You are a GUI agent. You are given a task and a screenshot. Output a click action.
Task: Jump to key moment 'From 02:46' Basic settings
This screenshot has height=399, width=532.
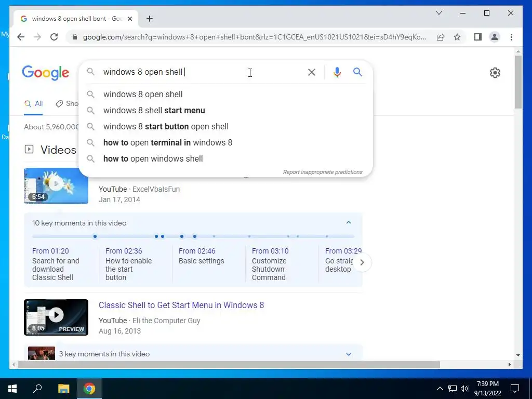(x=197, y=251)
